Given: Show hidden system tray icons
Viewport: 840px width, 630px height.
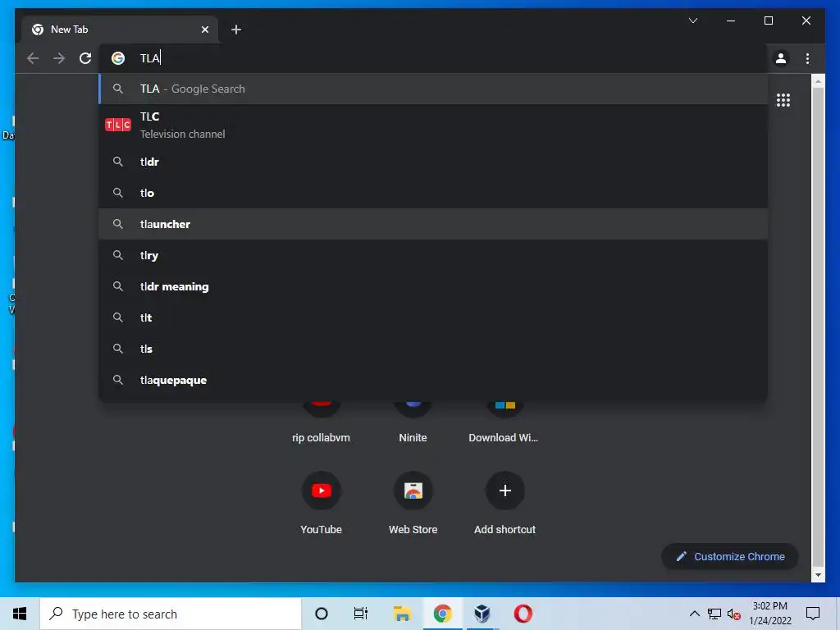Looking at the screenshot, I should tap(694, 614).
